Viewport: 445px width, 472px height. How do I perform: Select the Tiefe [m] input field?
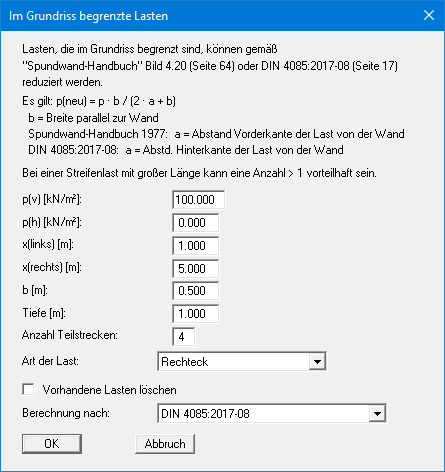[x=196, y=314]
